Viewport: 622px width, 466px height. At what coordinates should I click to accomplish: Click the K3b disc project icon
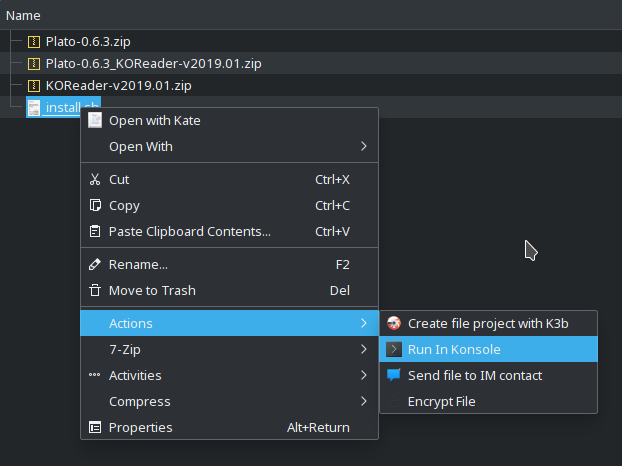coord(394,322)
